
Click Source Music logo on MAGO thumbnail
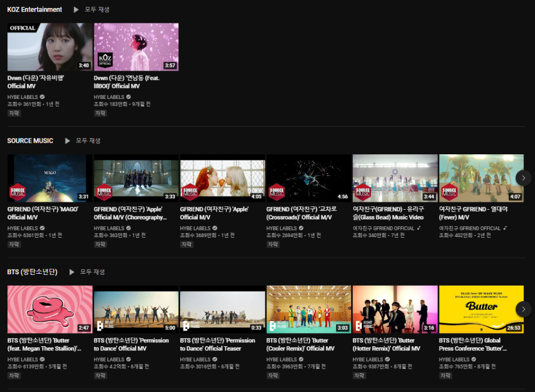18,192
